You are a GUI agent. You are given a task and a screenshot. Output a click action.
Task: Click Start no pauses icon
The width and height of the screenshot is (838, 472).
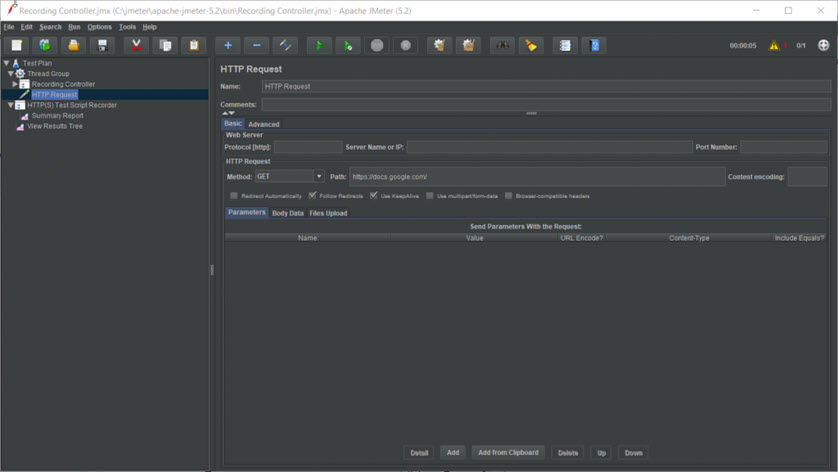348,45
